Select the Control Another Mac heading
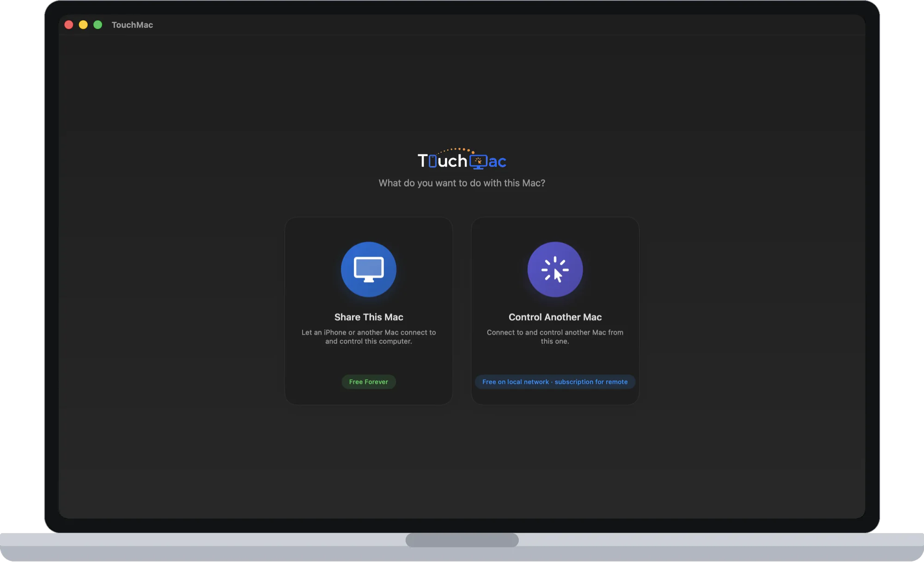Screen dimensions: 924x565 click(555, 317)
